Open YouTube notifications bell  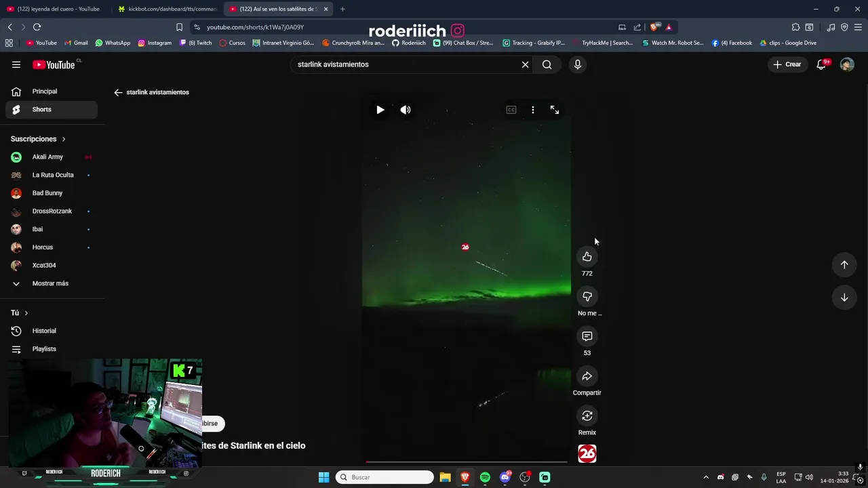click(x=821, y=64)
